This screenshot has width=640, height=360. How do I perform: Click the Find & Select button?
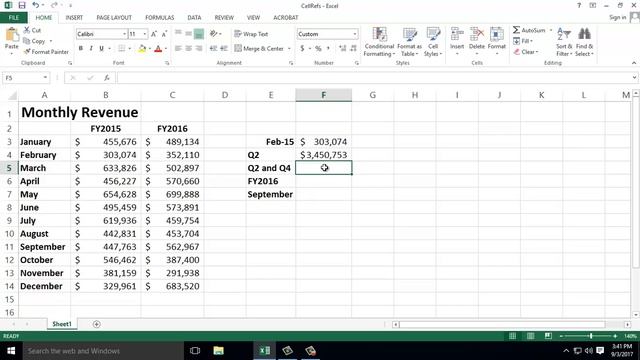(584, 42)
